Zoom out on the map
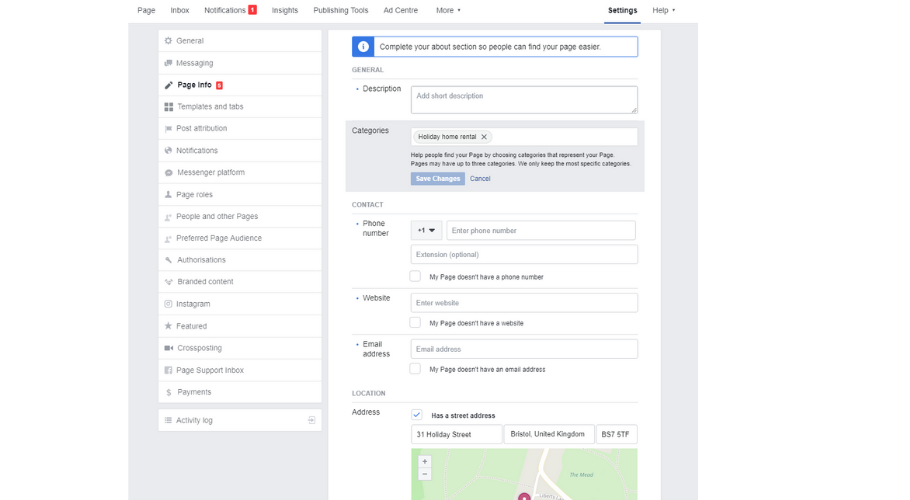 point(425,474)
